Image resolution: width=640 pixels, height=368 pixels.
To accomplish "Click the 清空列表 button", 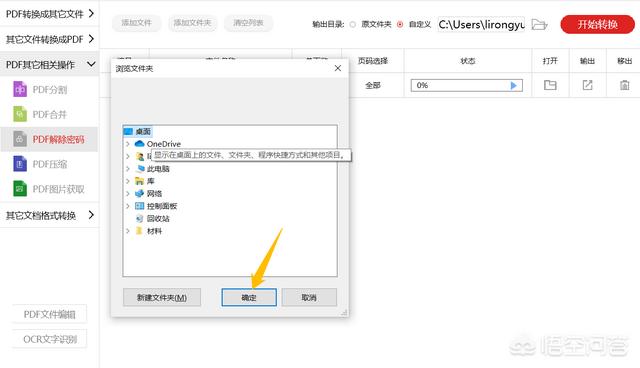I will click(248, 23).
